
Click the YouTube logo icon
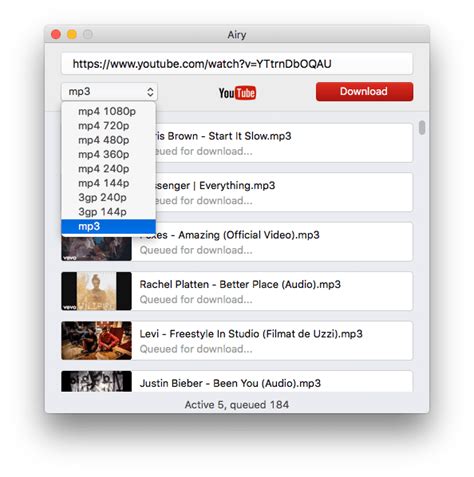[x=237, y=93]
